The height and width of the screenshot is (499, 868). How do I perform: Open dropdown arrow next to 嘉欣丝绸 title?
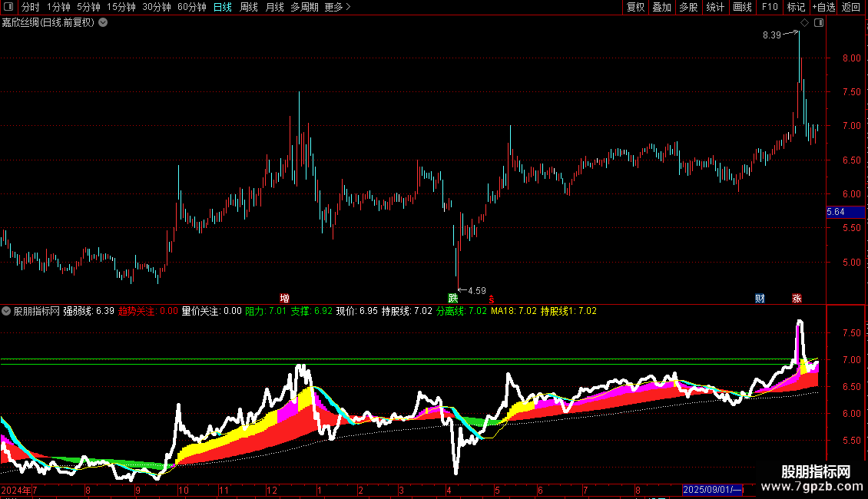103,23
